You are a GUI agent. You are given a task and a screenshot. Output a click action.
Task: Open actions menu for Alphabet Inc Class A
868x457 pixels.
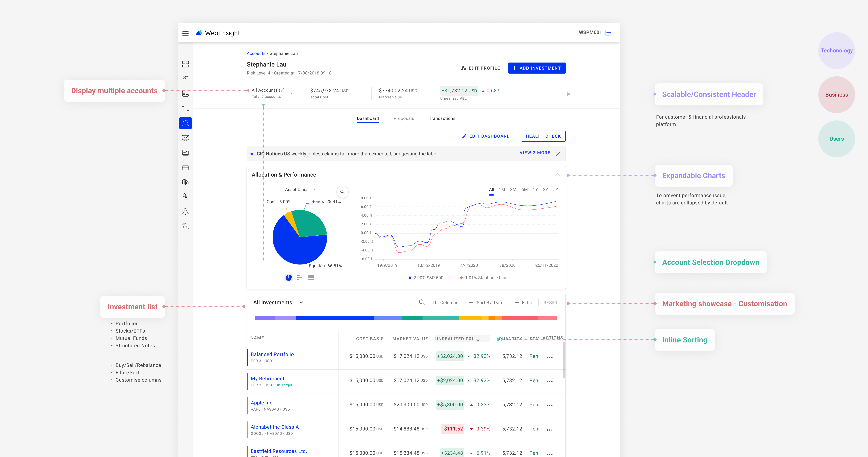550,430
